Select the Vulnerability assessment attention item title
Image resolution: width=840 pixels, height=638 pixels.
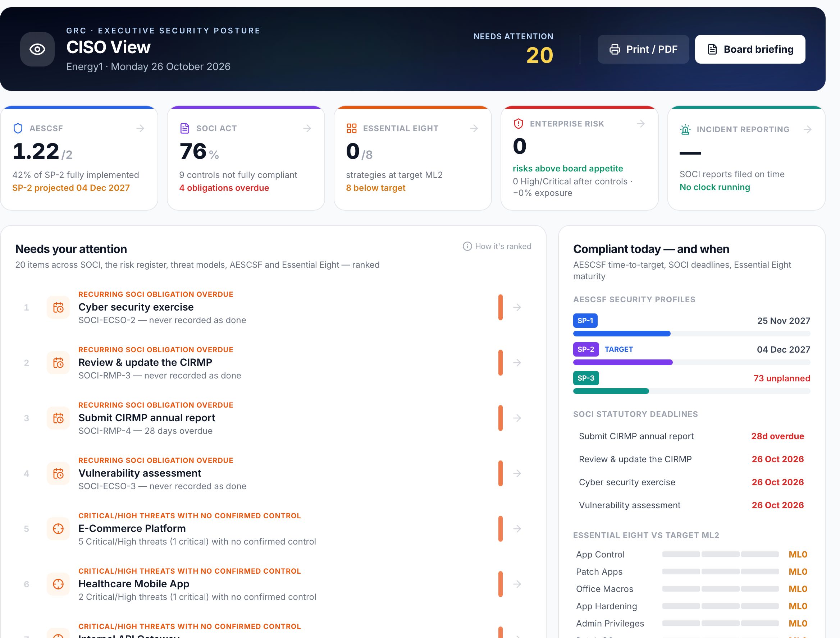click(140, 473)
